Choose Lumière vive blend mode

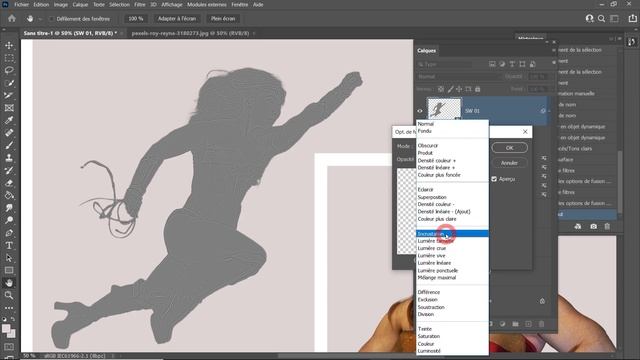tap(452, 256)
